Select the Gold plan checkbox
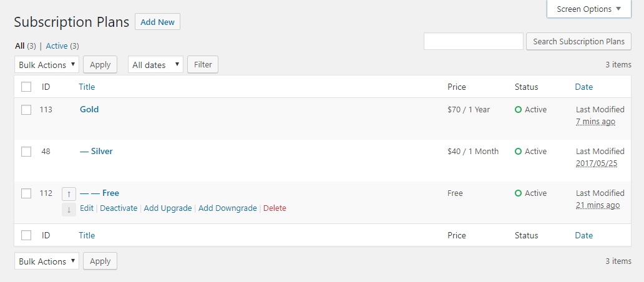The image size is (644, 282). [x=26, y=110]
